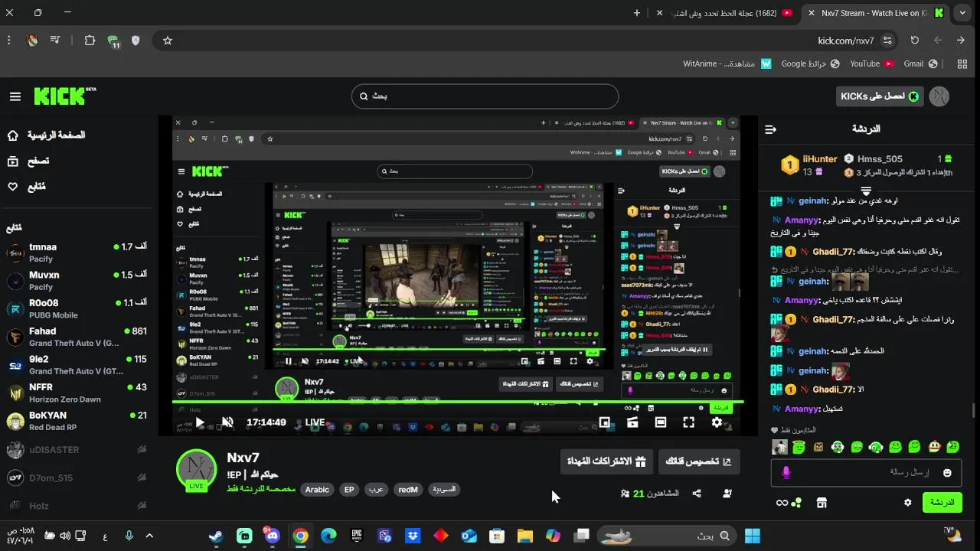Screen dimensions: 980x551
Task: View site information icon in address bar
Action: [x=887, y=41]
